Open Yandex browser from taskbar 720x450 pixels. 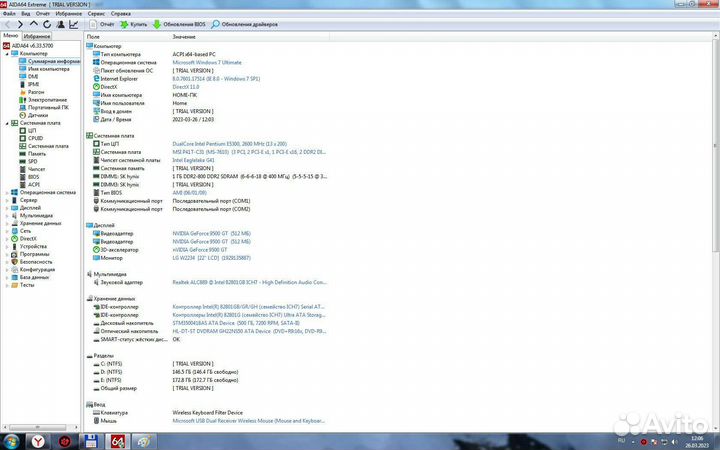tap(38, 442)
